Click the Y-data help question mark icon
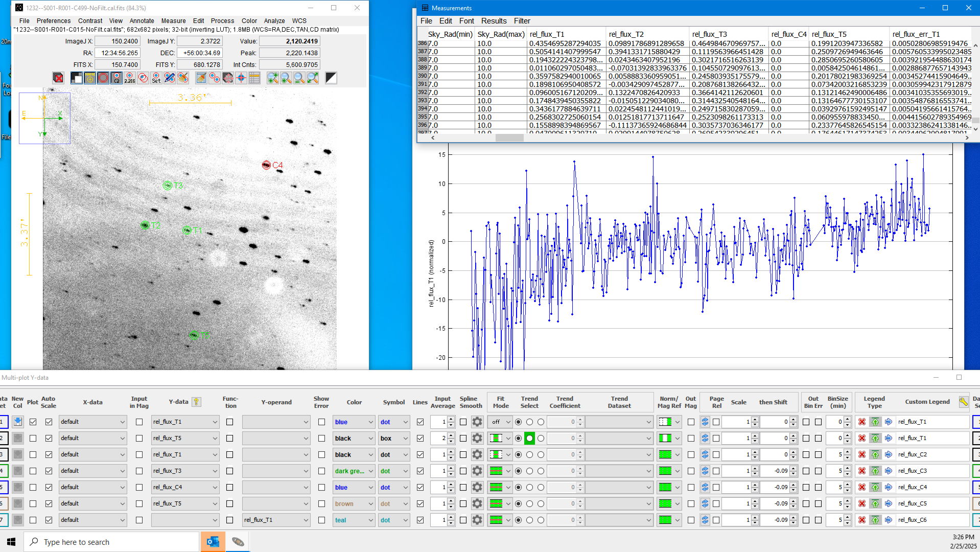 coord(196,402)
